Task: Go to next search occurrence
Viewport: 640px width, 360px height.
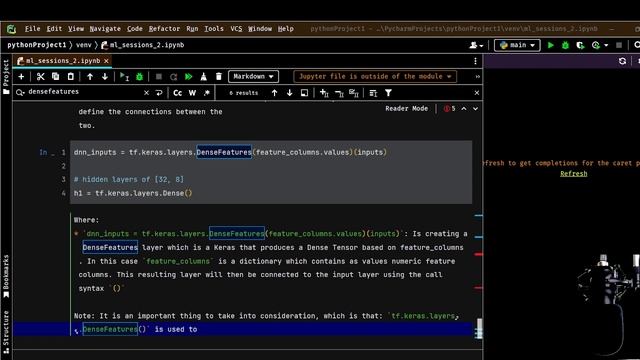Action: point(289,93)
